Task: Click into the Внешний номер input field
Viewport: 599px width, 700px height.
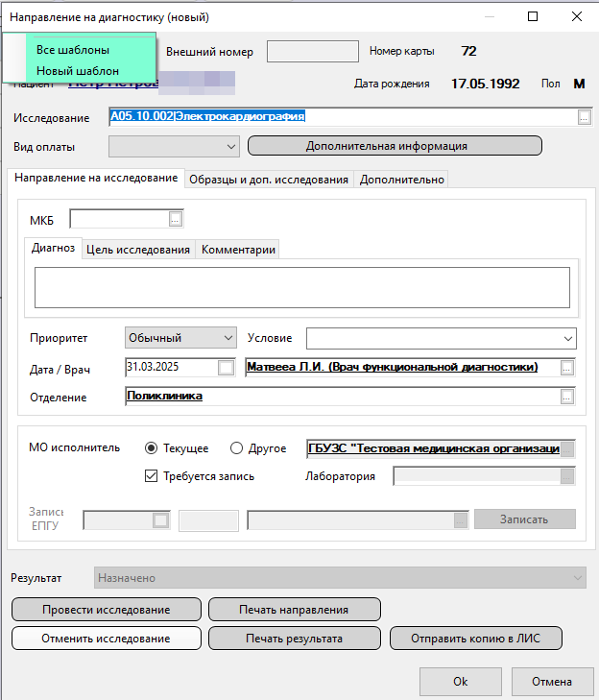Action: tap(312, 51)
